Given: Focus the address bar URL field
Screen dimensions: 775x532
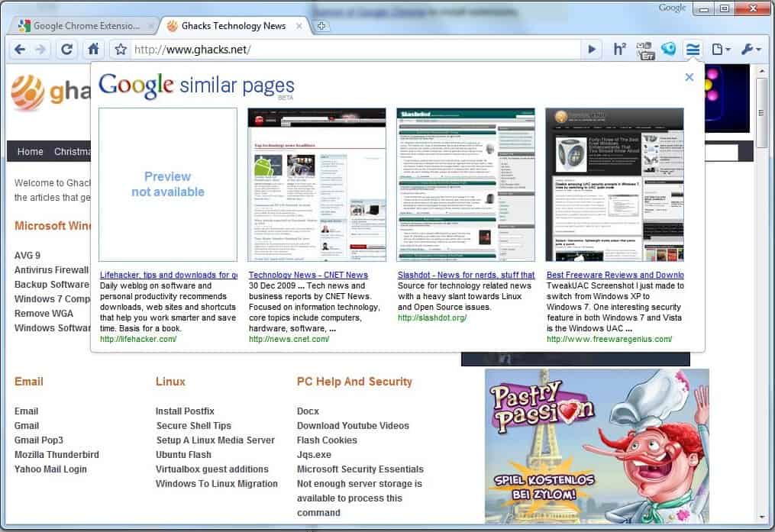Looking at the screenshot, I should 355,50.
